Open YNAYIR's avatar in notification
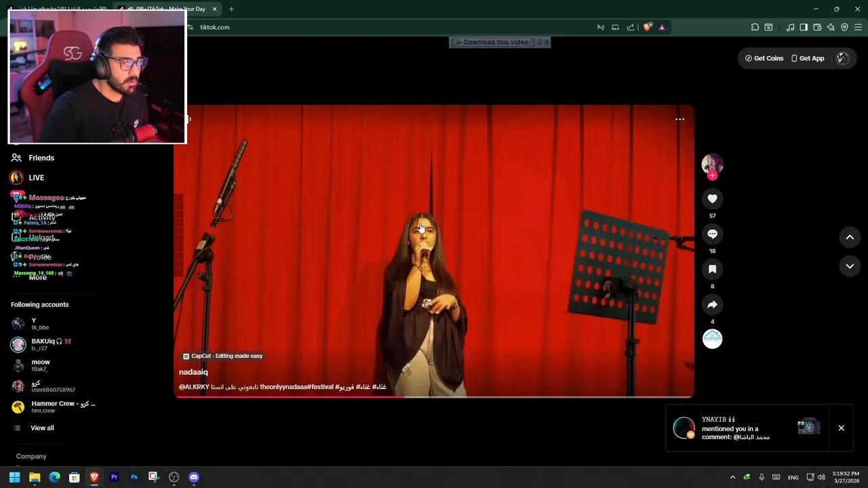 point(684,428)
